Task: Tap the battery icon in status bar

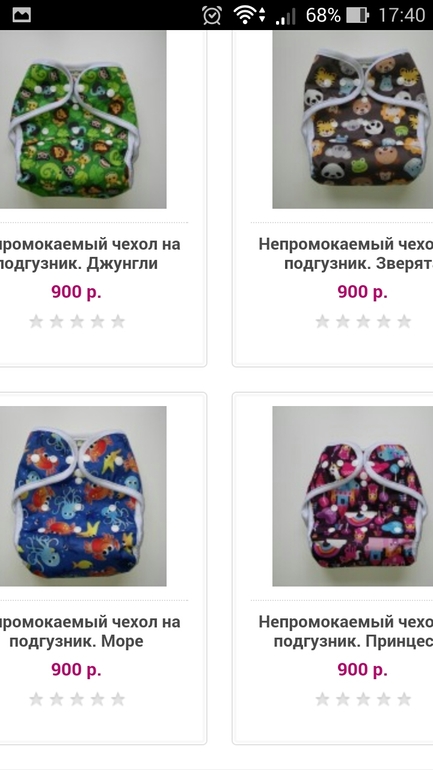Action: pyautogui.click(x=357, y=15)
